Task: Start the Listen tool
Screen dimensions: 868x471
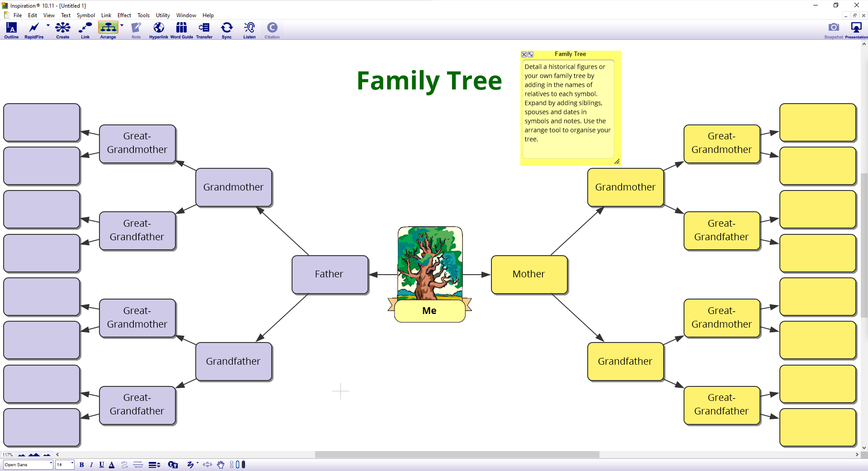Action: click(x=250, y=30)
